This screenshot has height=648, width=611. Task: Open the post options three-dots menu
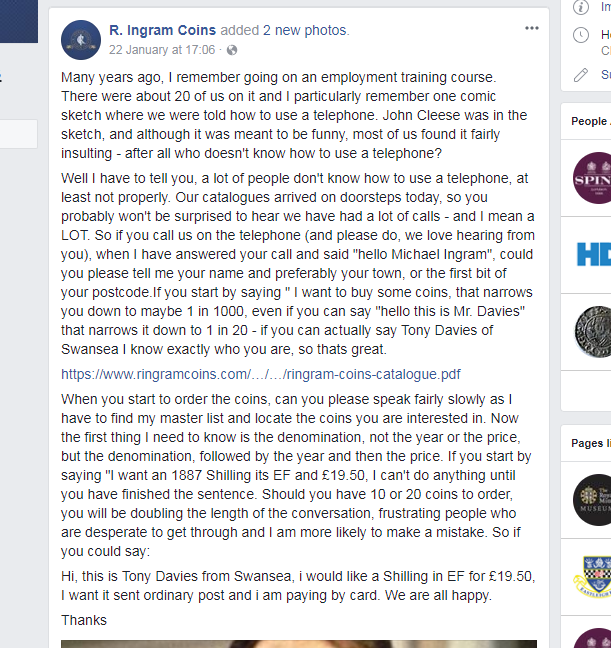pyautogui.click(x=531, y=28)
